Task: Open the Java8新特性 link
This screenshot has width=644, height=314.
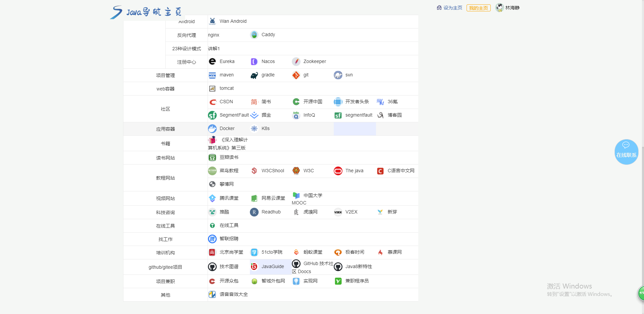Action: point(359,266)
